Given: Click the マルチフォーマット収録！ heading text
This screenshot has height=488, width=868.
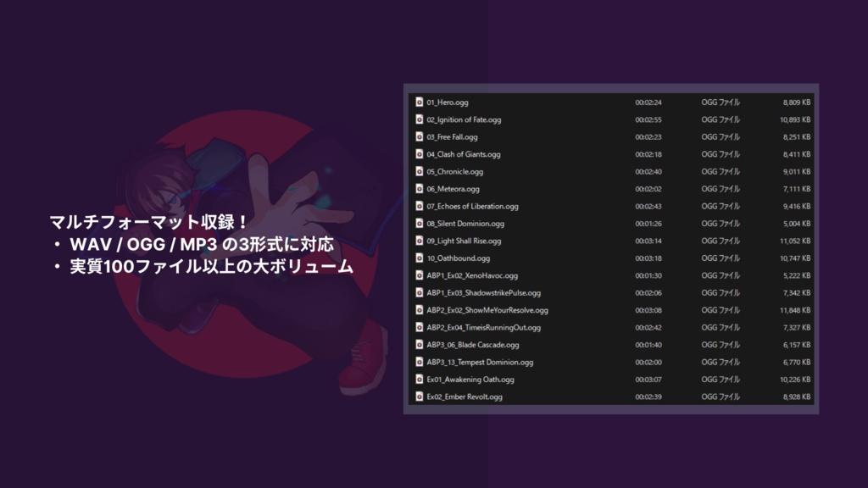Looking at the screenshot, I should click(149, 223).
